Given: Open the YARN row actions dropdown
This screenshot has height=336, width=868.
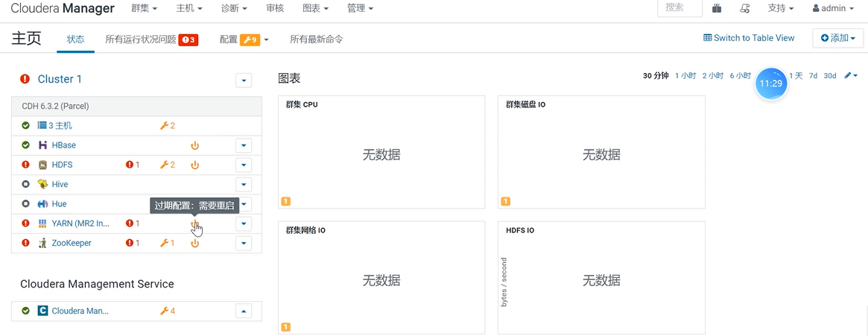Looking at the screenshot, I should point(244,224).
